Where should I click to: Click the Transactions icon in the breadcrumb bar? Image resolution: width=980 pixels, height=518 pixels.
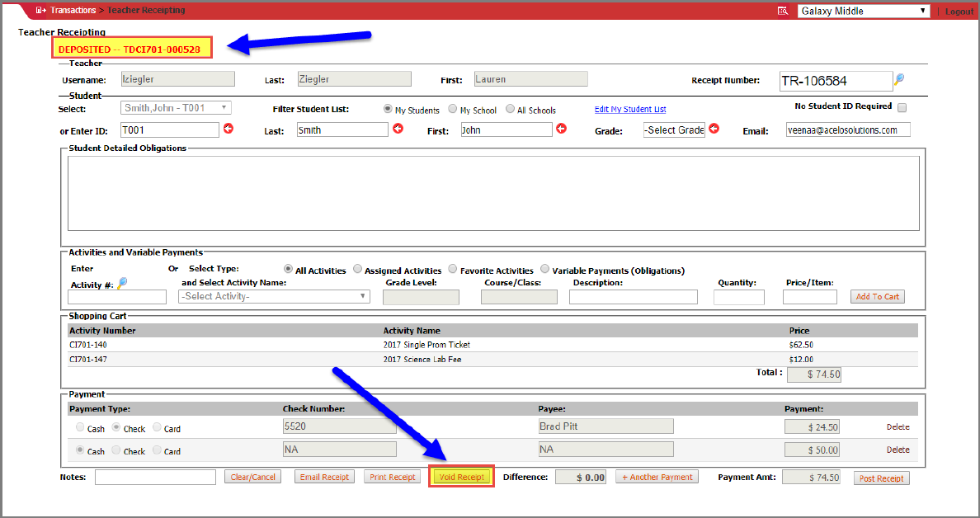[40, 11]
